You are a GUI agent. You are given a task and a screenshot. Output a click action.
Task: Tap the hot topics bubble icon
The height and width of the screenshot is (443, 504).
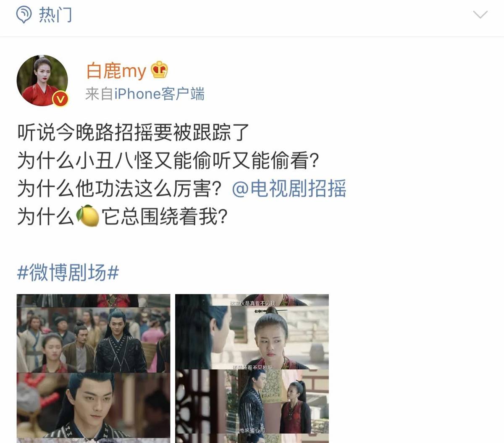[24, 15]
